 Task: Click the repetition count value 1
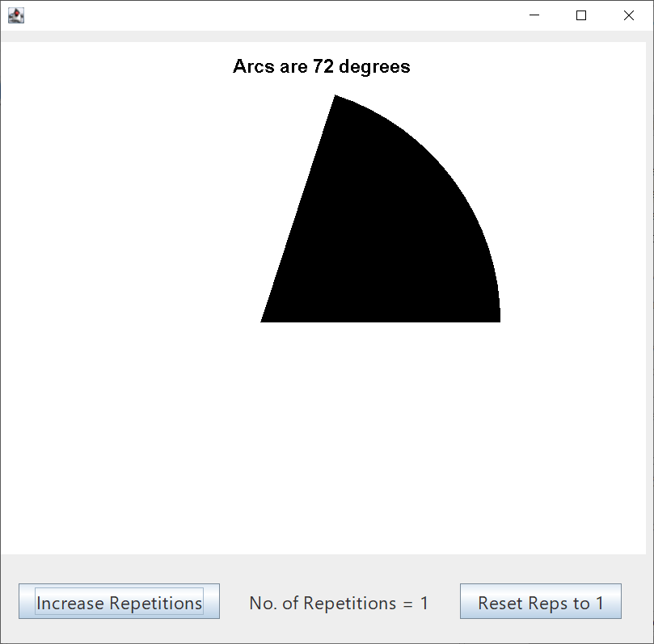424,603
